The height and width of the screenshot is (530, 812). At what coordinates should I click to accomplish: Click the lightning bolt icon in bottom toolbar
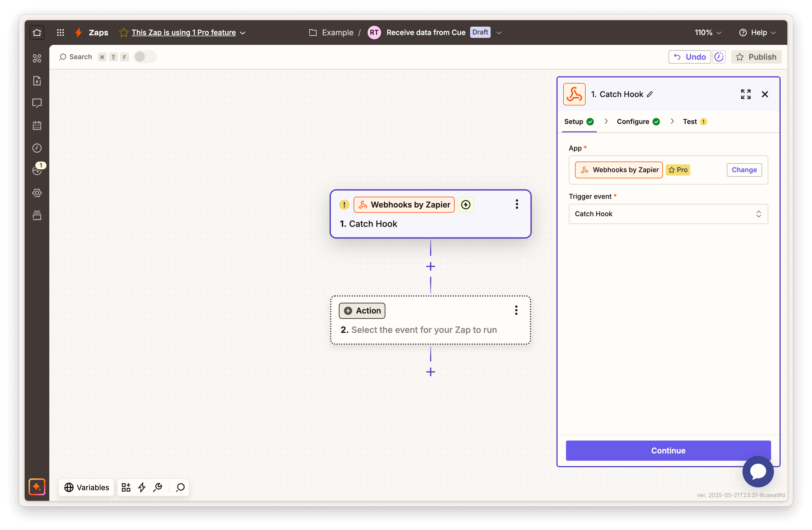click(x=141, y=487)
